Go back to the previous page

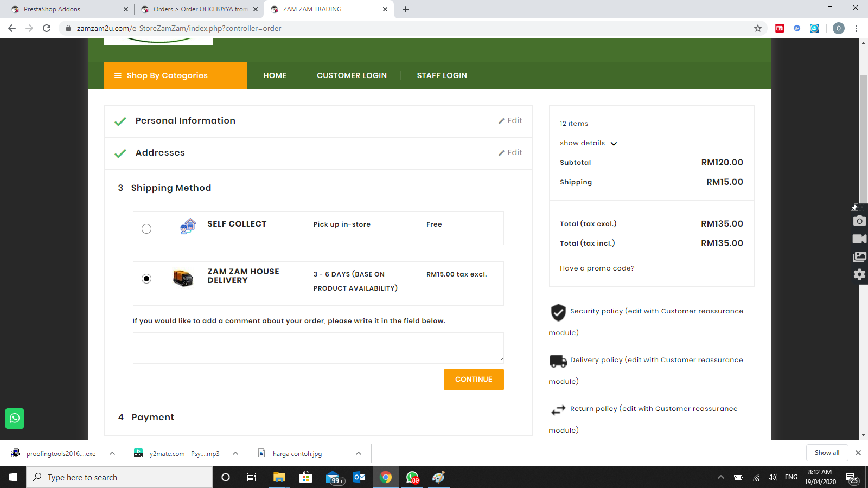click(12, 28)
